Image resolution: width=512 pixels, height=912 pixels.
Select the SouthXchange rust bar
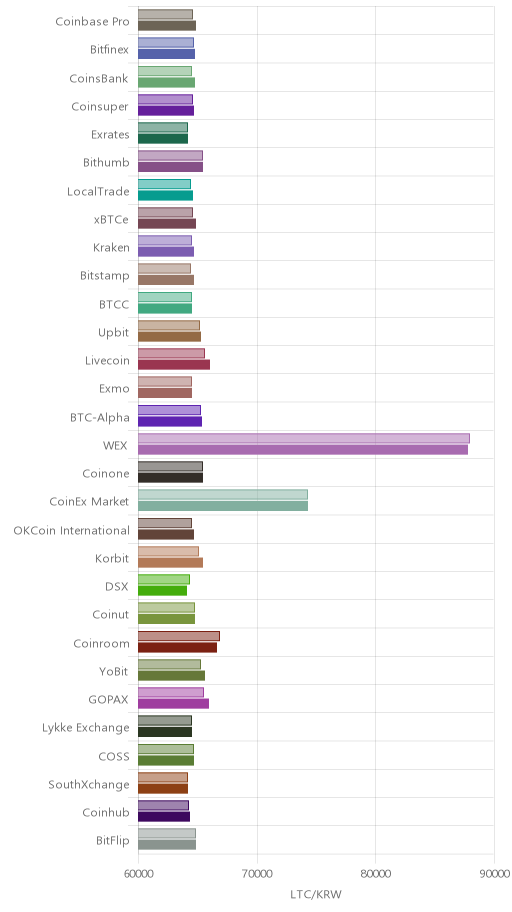163,783
